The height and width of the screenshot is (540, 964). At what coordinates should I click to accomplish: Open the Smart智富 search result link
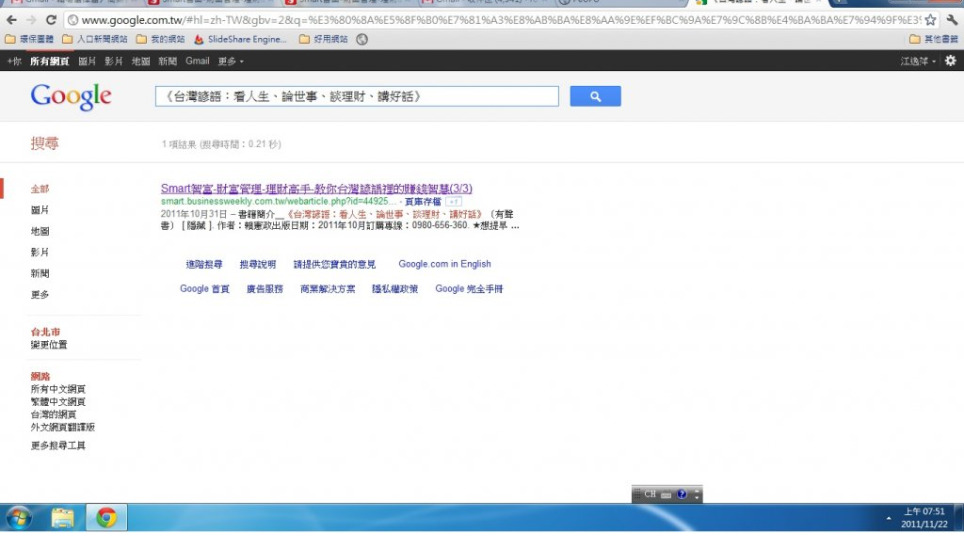316,188
